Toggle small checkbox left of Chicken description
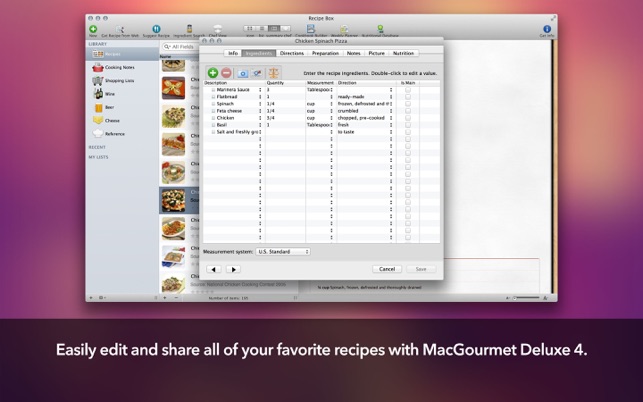This screenshot has width=643, height=402. pos(213,118)
